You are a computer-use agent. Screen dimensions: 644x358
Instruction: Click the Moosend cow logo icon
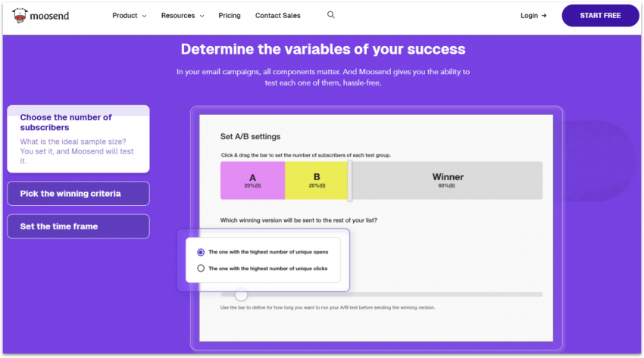21,15
